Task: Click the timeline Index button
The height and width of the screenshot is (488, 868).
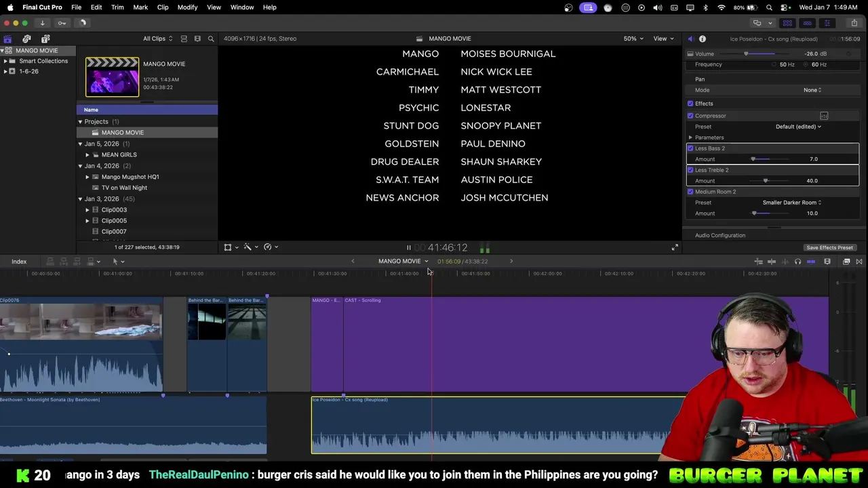Action: [x=19, y=262]
